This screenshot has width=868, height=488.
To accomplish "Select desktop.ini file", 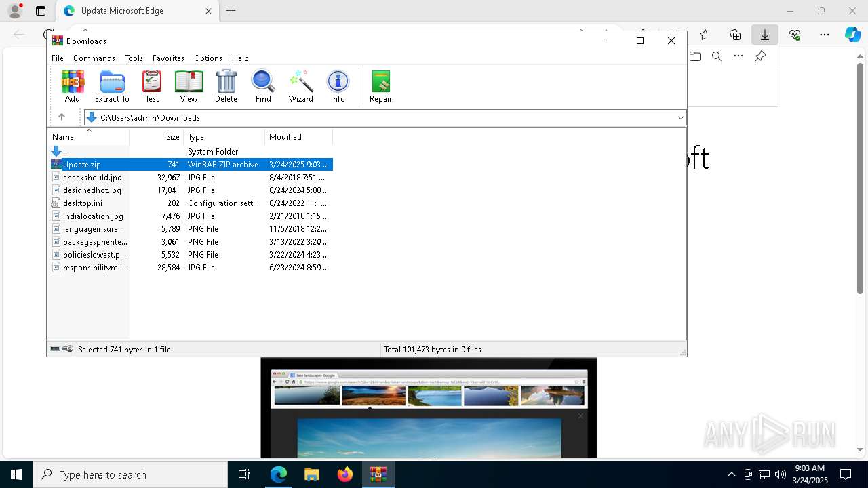I will tap(191, 203).
